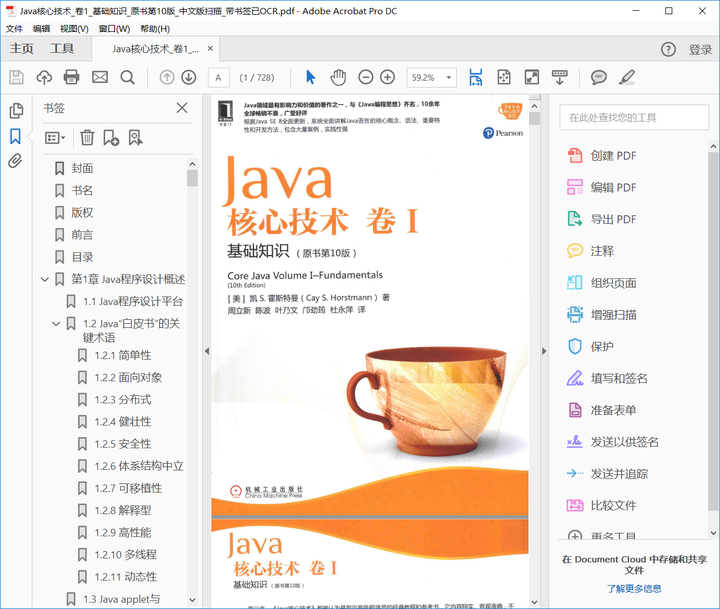Send file by email icon
The width and height of the screenshot is (720, 609).
pos(100,77)
